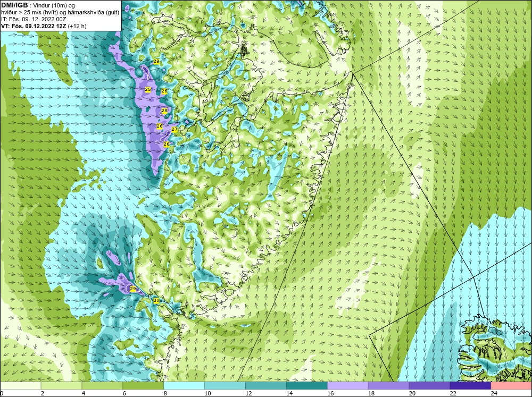Select the 18–20 medium purple legend swatch

click(388, 386)
